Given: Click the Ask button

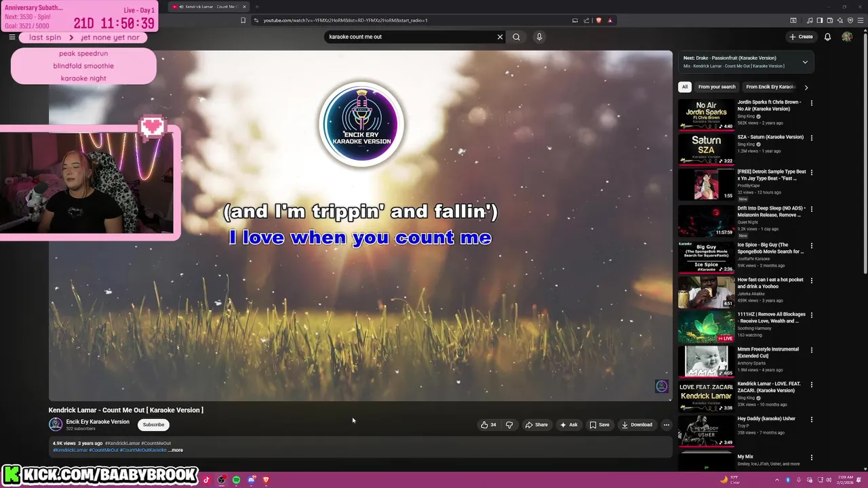Looking at the screenshot, I should (568, 425).
